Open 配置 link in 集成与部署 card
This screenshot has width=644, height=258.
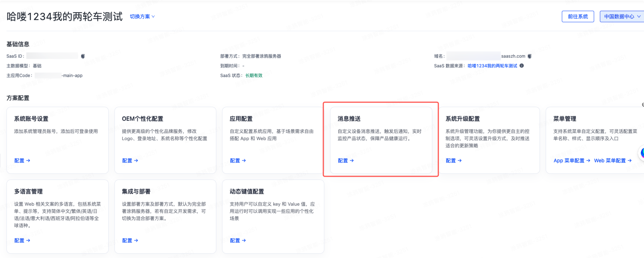130,240
